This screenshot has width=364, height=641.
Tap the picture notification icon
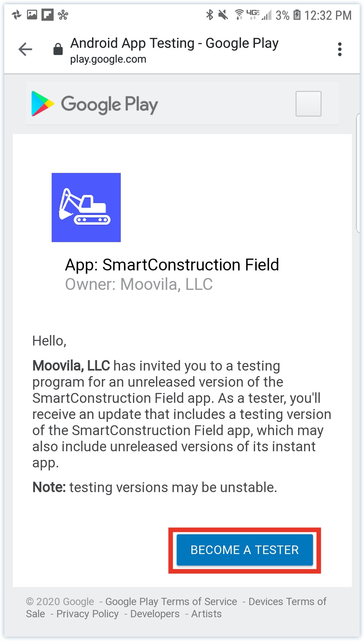[32, 15]
